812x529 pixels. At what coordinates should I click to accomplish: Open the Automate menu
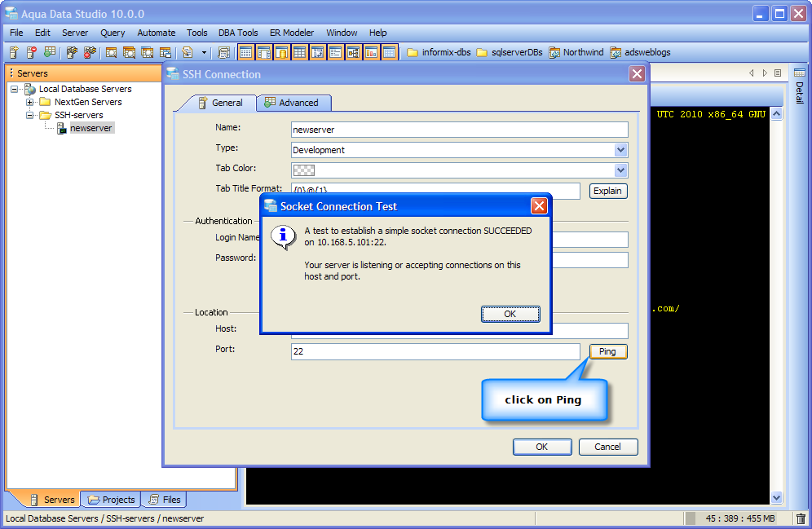pos(157,33)
